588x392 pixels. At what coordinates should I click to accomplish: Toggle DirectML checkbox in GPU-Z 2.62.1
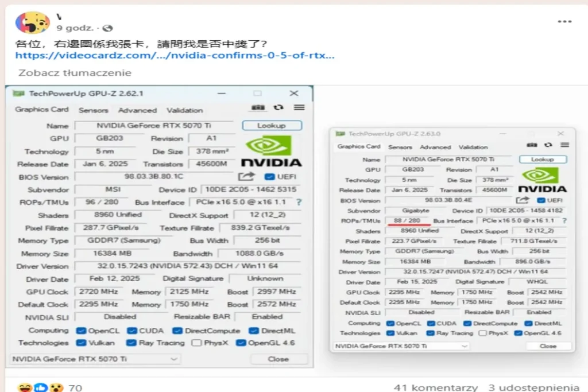pyautogui.click(x=254, y=331)
